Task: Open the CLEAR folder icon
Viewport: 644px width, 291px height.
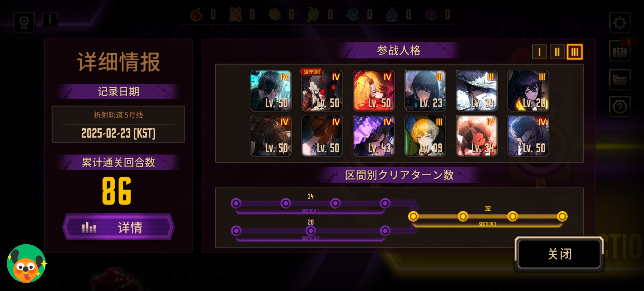Action: coord(620,80)
